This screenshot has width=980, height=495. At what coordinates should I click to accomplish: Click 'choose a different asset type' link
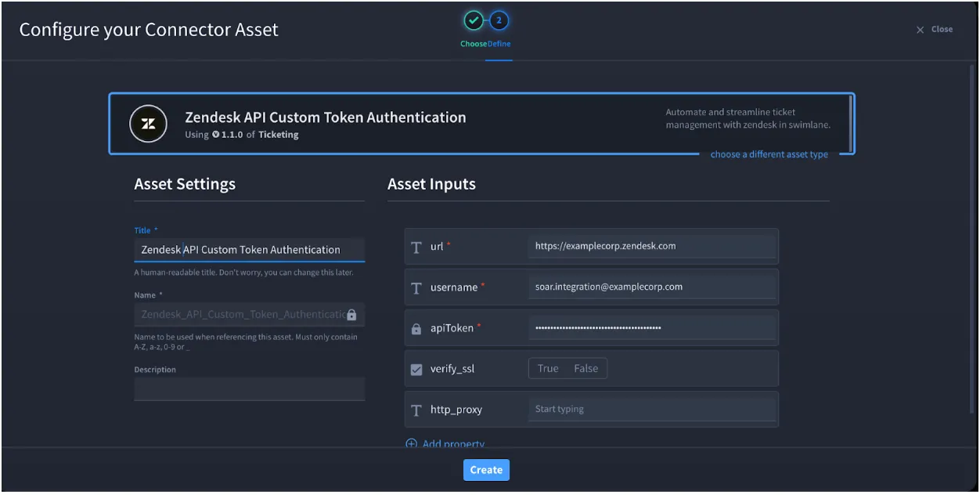769,154
